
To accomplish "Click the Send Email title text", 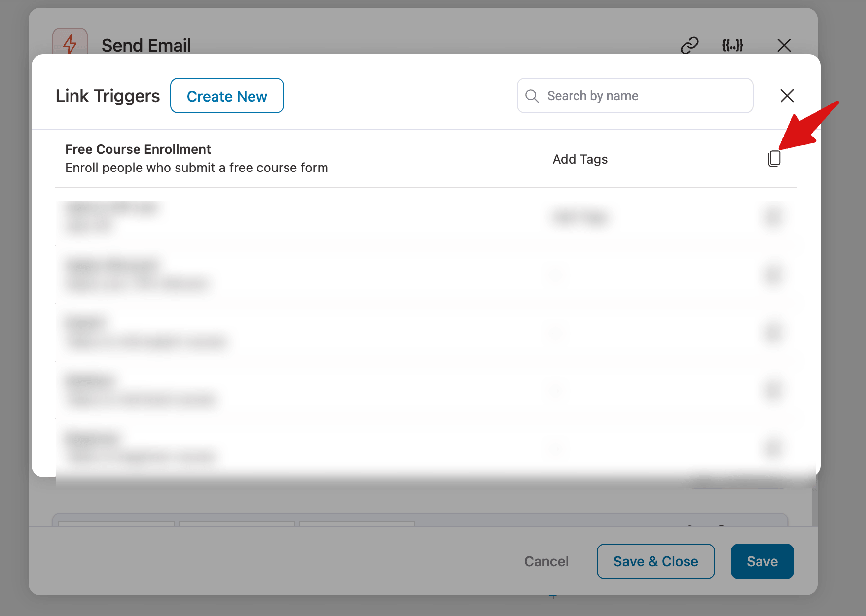I will (146, 45).
